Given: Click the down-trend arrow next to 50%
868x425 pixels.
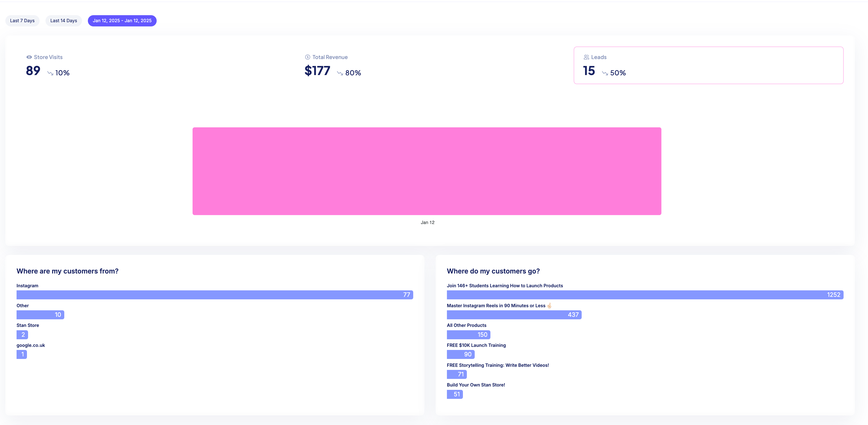Looking at the screenshot, I should pos(605,73).
